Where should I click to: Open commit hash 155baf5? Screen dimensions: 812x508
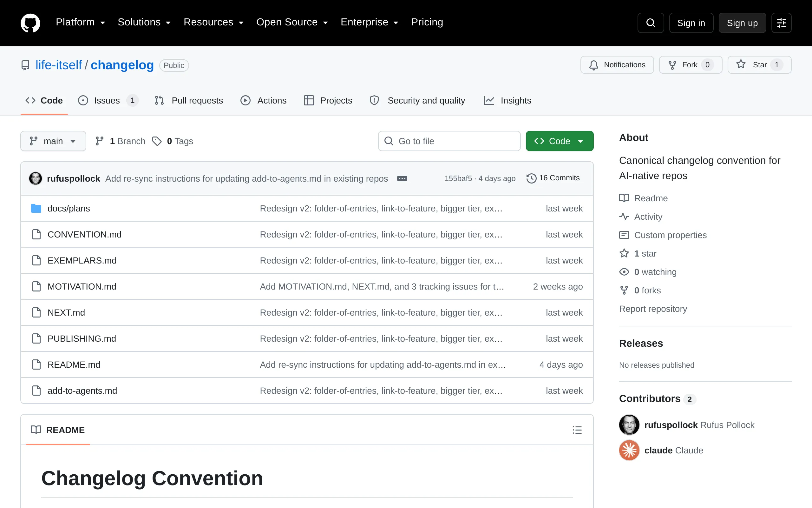tap(458, 178)
